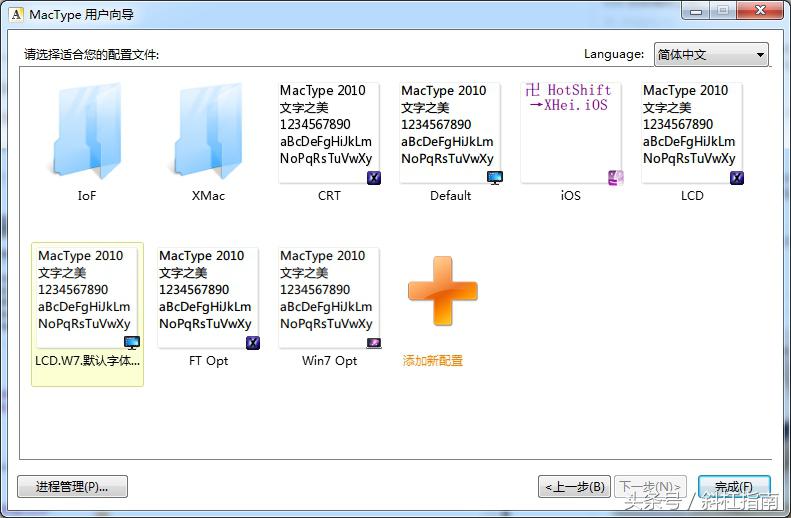Open the Language dropdown
The image size is (791, 518).
point(711,54)
